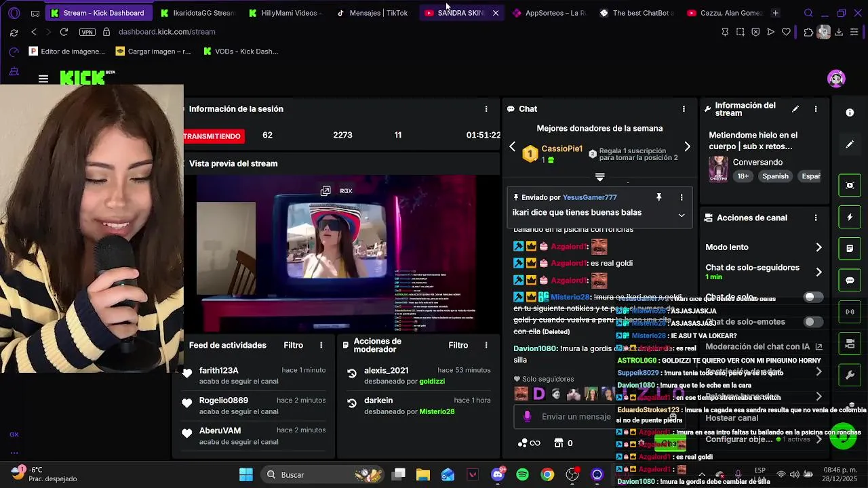Click the Spanish language tag
This screenshot has width=868, height=488.
(x=775, y=176)
